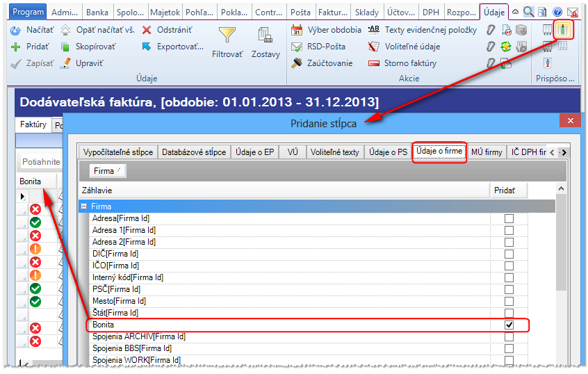Switch to Databázové stĺpce tab
The image size is (588, 374).
click(194, 152)
